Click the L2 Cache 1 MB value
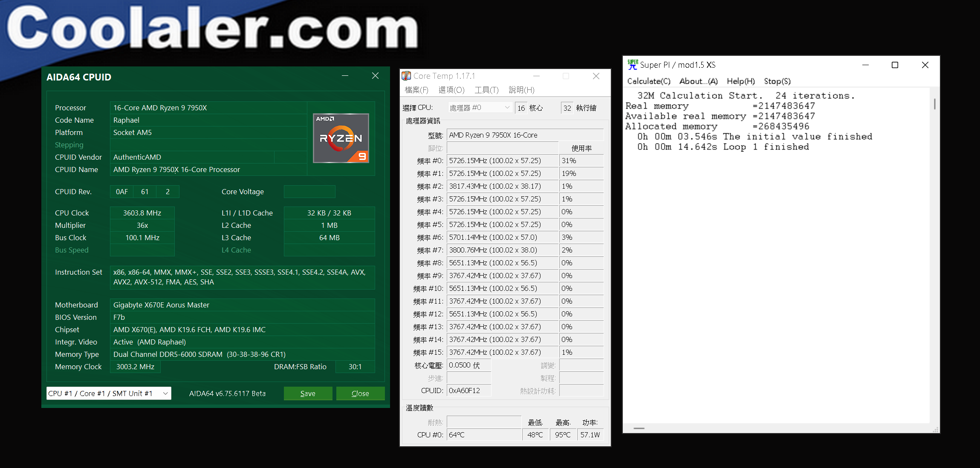The width and height of the screenshot is (980, 468). [329, 225]
